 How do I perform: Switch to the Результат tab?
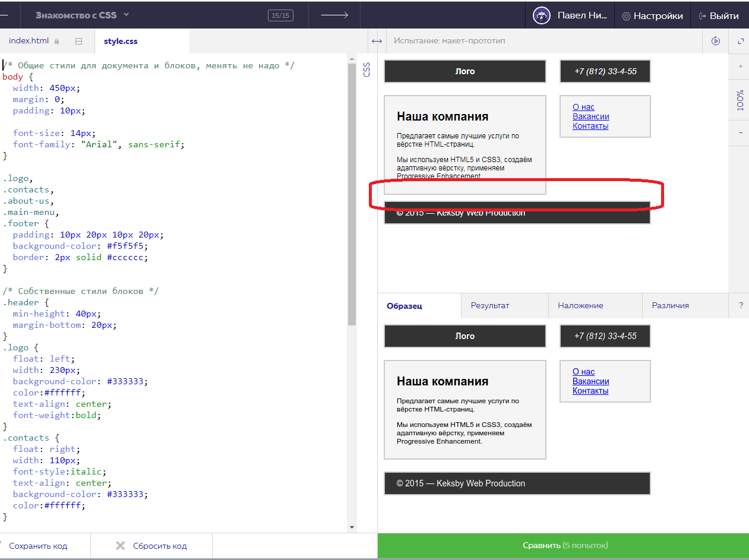pos(489,305)
